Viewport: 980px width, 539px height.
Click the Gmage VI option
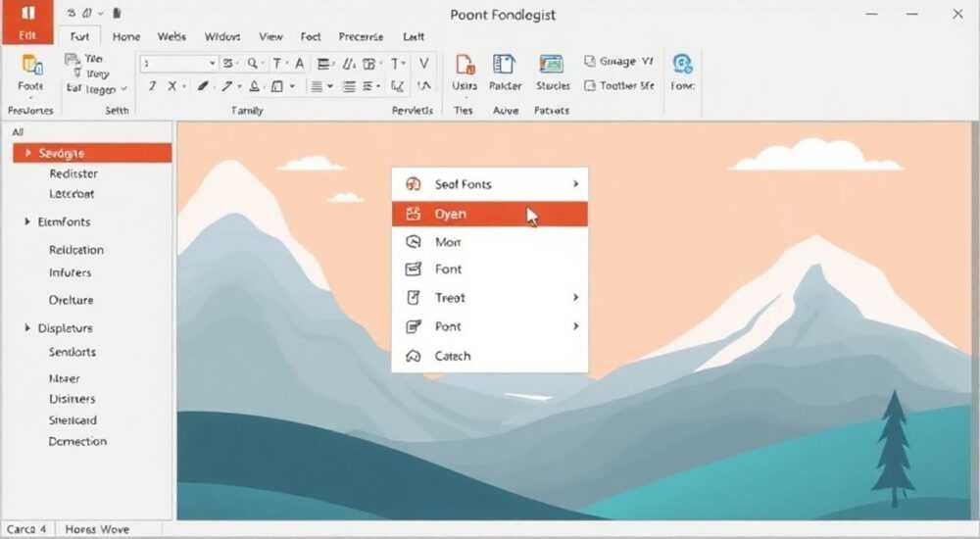coord(618,62)
